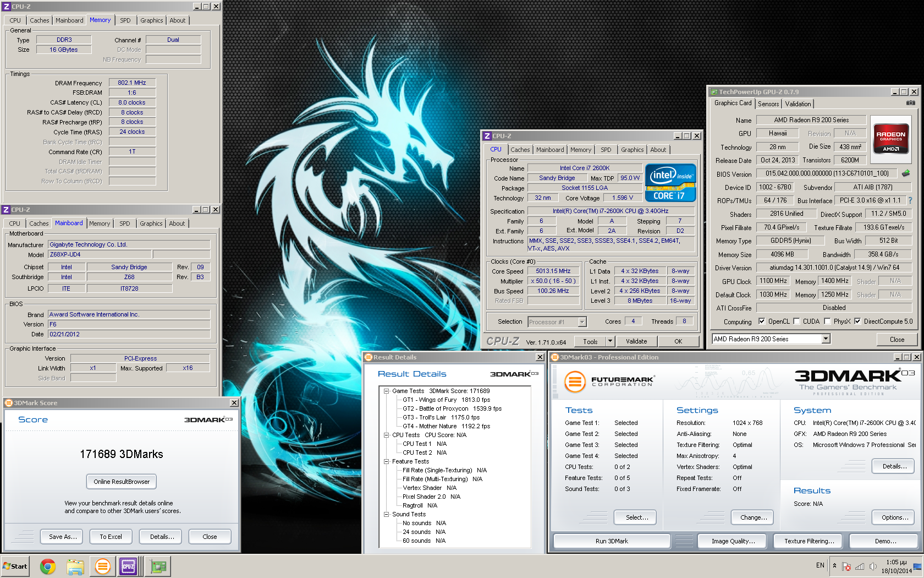The image size is (924, 578).
Task: Toggle the CUDA checkbox in GPU-Z
Action: [796, 321]
